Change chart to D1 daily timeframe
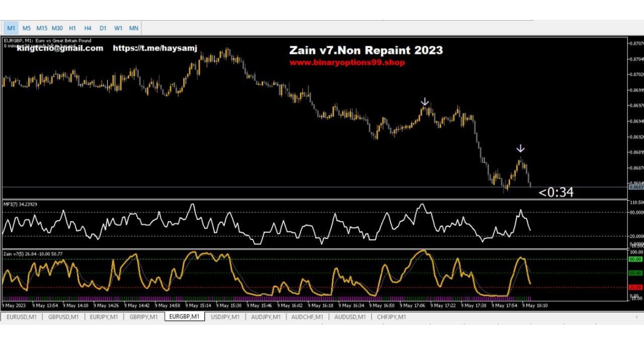 [103, 28]
